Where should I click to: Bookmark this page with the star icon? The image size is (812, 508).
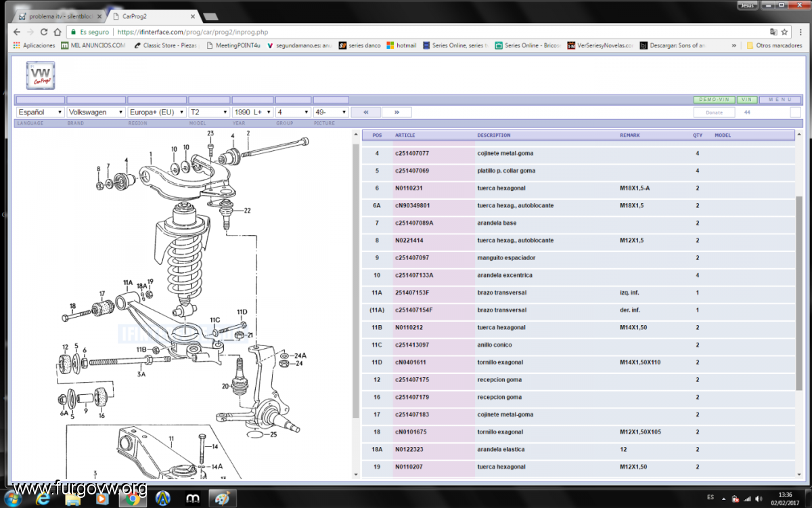click(x=784, y=32)
